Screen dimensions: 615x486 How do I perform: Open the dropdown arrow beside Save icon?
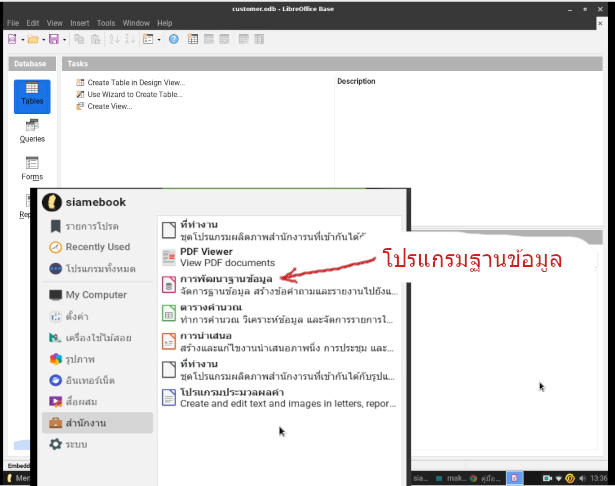(x=64, y=40)
